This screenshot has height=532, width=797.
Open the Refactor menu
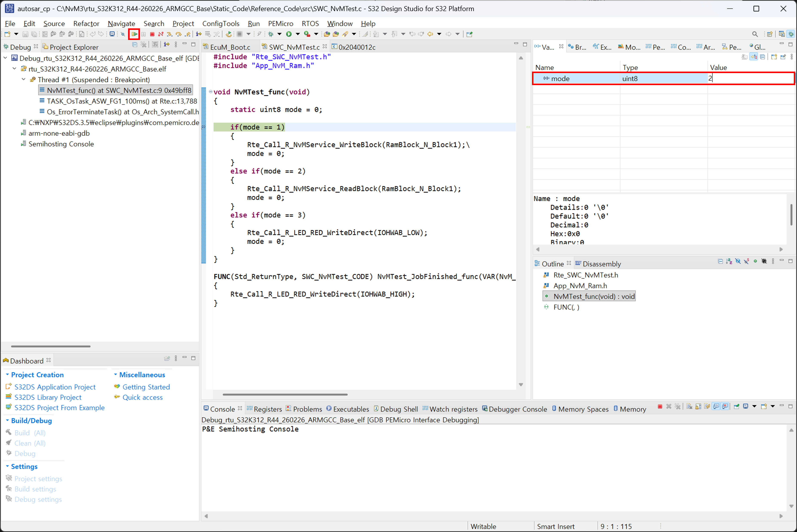(86, 23)
